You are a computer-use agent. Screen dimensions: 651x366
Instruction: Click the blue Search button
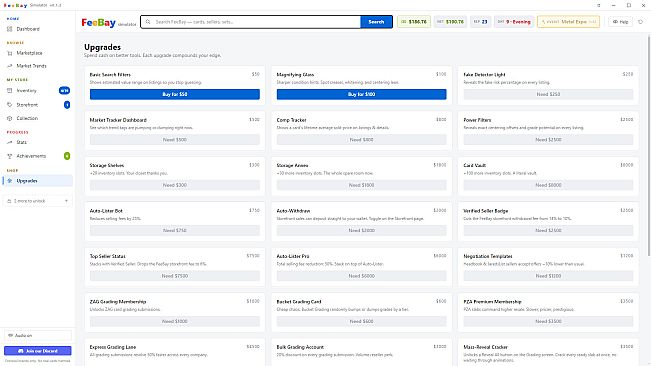(x=376, y=22)
